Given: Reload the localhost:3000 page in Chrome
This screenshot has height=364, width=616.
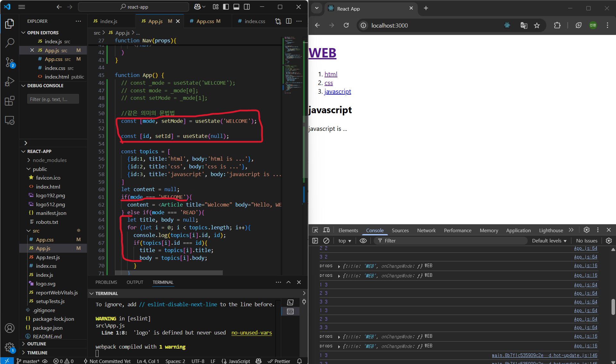Looking at the screenshot, I should [x=346, y=25].
